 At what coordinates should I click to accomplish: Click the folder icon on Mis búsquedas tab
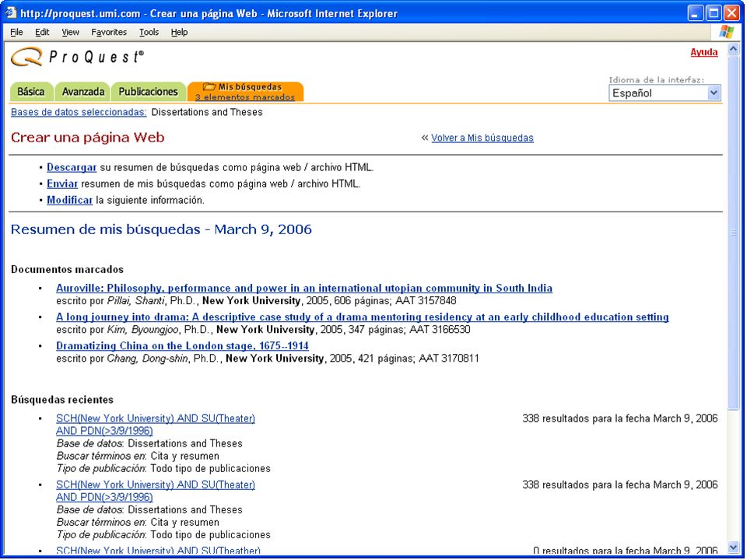click(209, 86)
